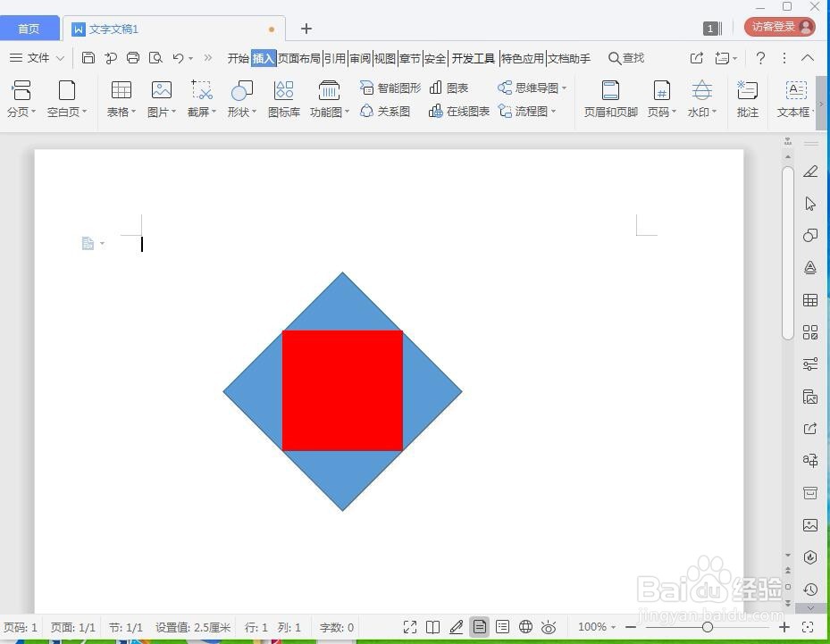Click the 查找 search button
Screen dimensions: 830x644
pos(626,58)
